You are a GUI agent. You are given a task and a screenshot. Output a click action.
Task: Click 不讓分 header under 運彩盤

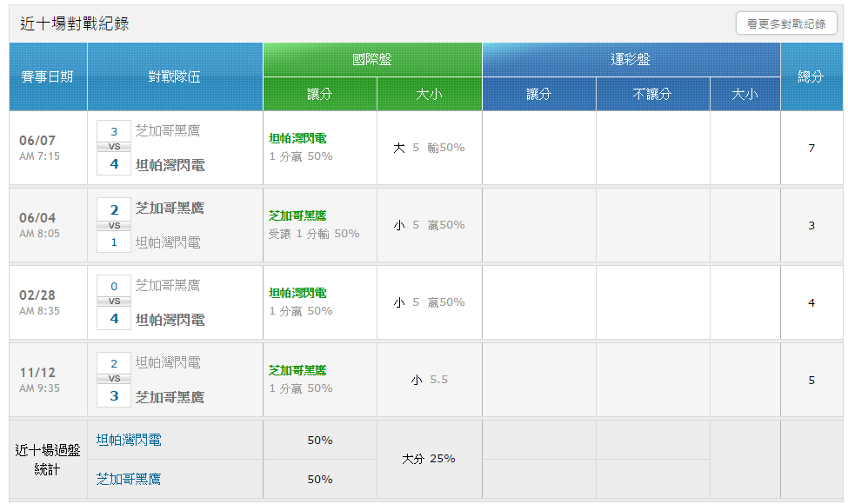coord(652,95)
